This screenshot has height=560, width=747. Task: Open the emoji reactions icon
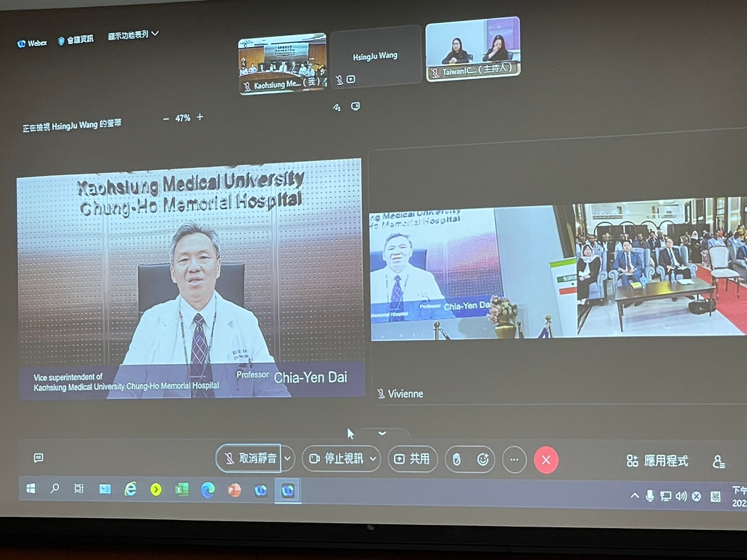coord(483,460)
